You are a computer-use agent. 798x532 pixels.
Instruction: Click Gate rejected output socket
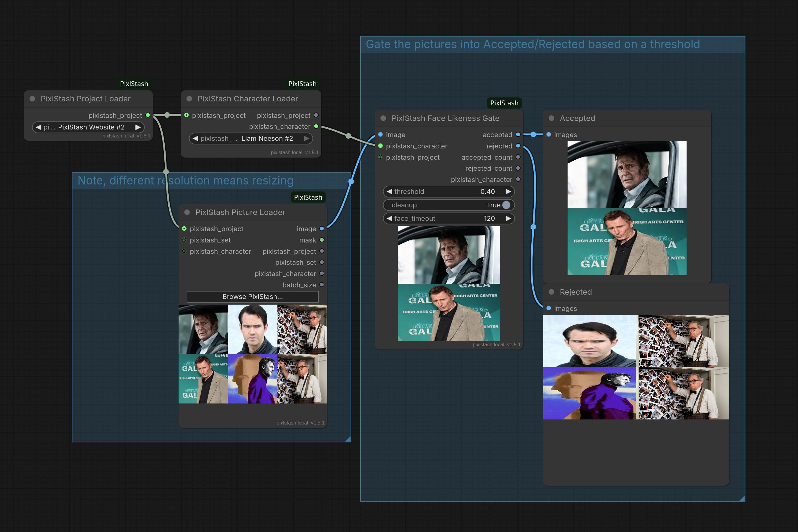(x=518, y=146)
